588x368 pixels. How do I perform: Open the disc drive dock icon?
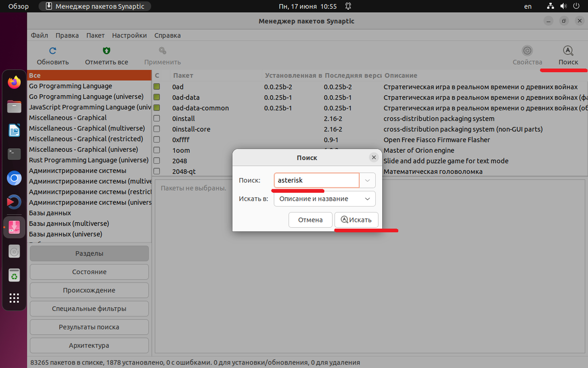tap(14, 252)
